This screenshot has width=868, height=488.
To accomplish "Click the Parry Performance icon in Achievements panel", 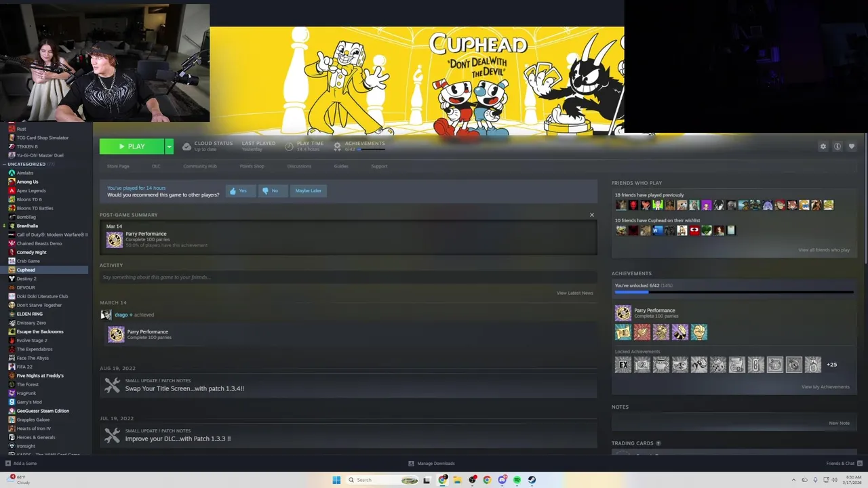I will click(623, 312).
